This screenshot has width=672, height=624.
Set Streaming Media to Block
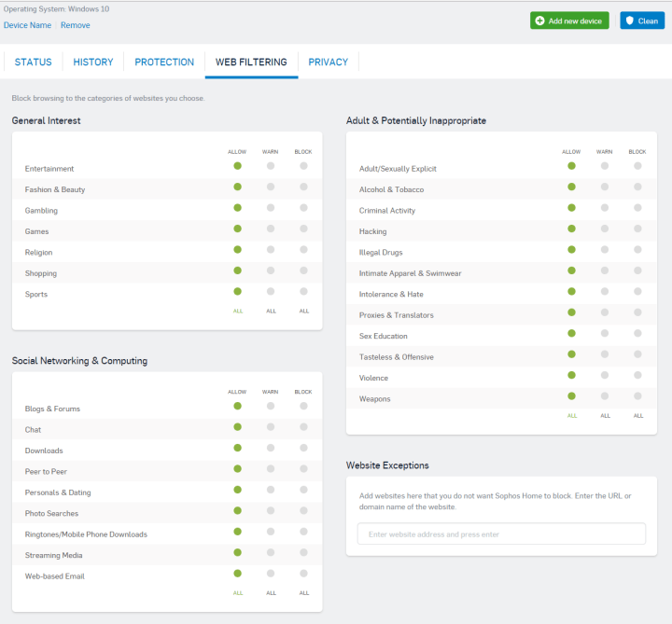(x=303, y=552)
